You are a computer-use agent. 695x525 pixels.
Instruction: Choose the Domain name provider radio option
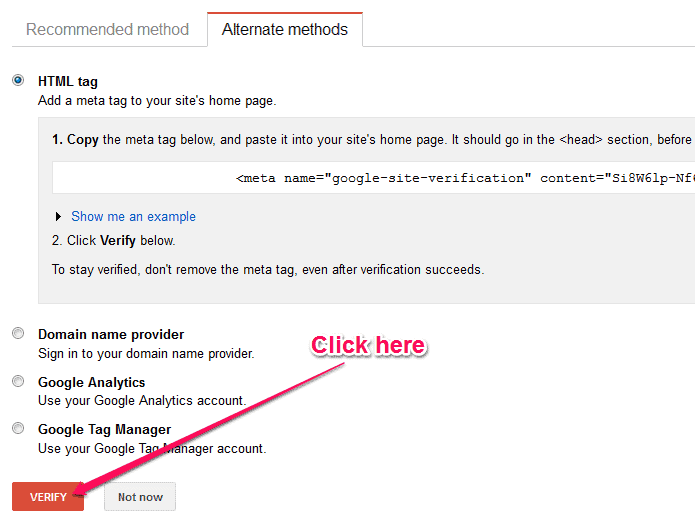18,333
